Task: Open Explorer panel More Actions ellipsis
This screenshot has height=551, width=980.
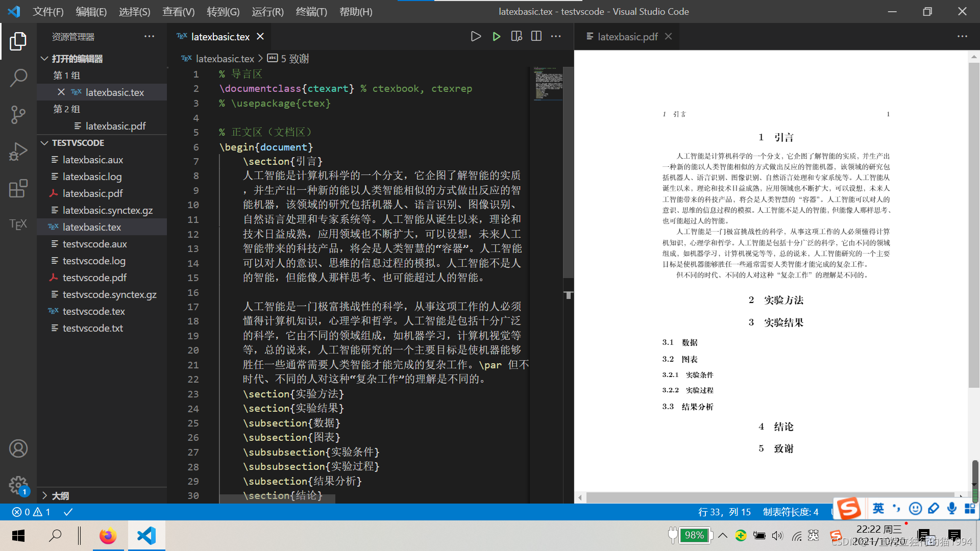Action: point(149,36)
